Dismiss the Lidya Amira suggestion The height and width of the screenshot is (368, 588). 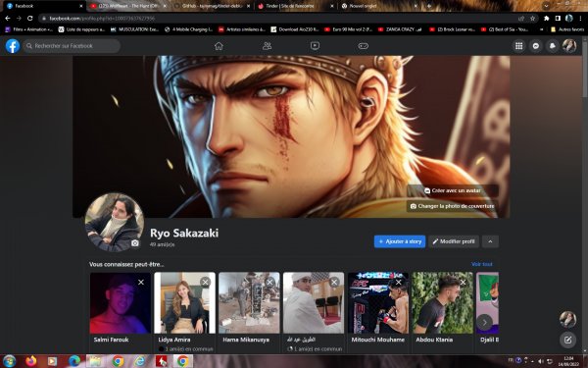205,282
